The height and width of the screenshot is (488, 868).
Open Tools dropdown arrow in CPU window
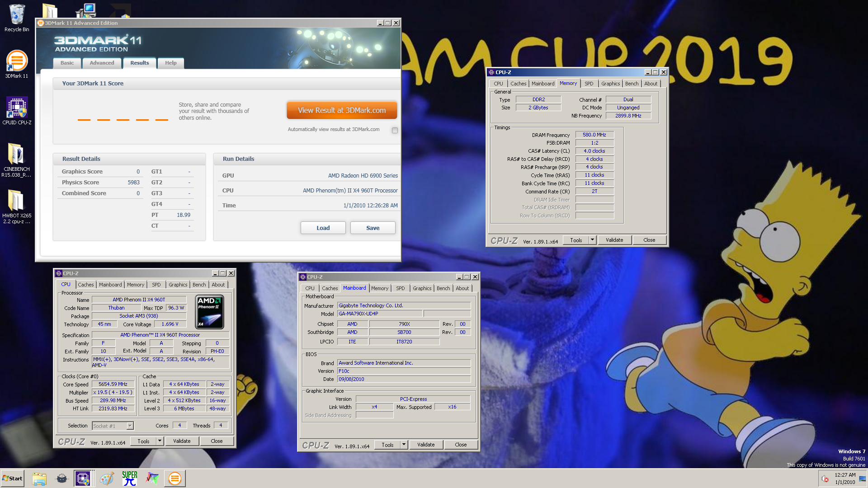(160, 441)
